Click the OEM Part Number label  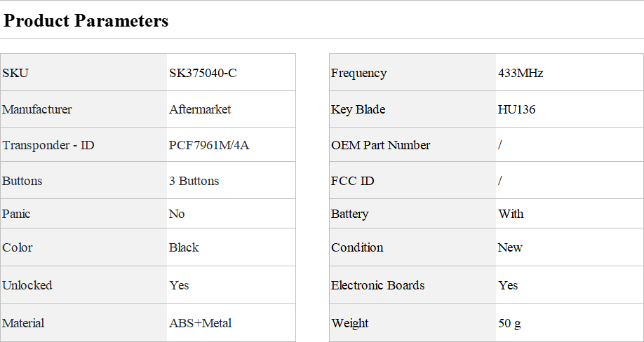coord(380,145)
